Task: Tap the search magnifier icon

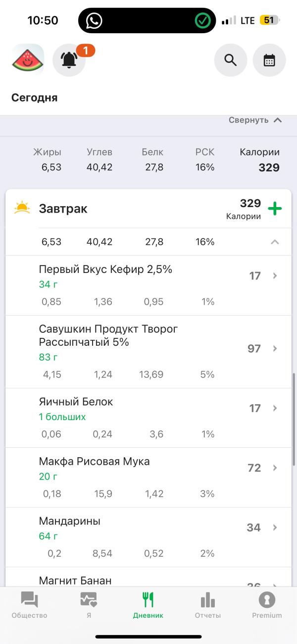Action: click(x=230, y=60)
